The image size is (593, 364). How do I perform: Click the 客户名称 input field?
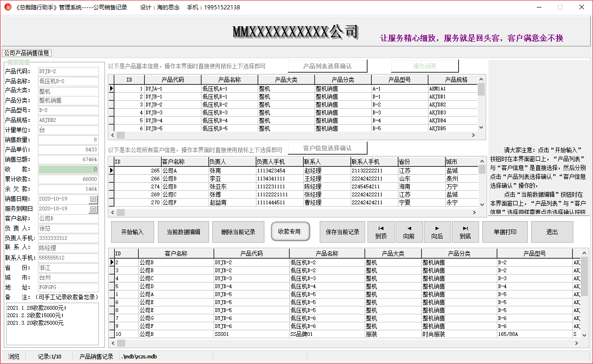[x=68, y=218]
